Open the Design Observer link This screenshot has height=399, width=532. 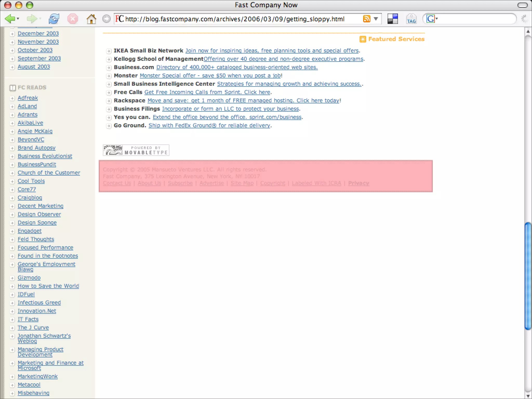point(39,214)
